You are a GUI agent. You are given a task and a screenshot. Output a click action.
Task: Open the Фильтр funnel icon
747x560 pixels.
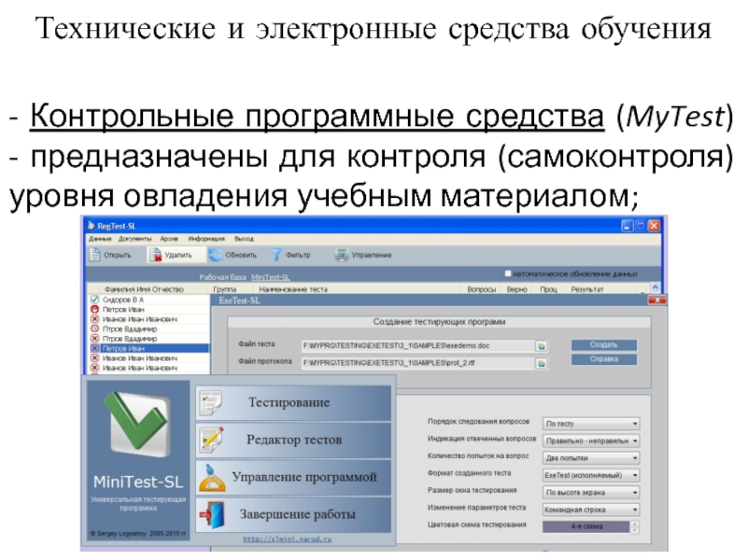(x=276, y=255)
